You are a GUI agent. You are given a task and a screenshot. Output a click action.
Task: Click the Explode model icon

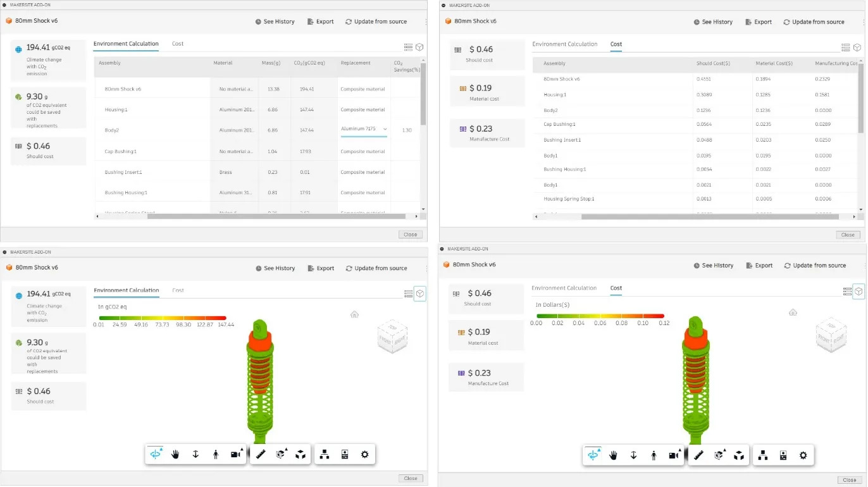[x=301, y=453]
